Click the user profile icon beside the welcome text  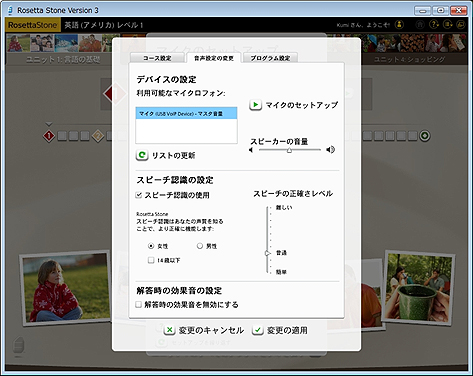point(399,24)
